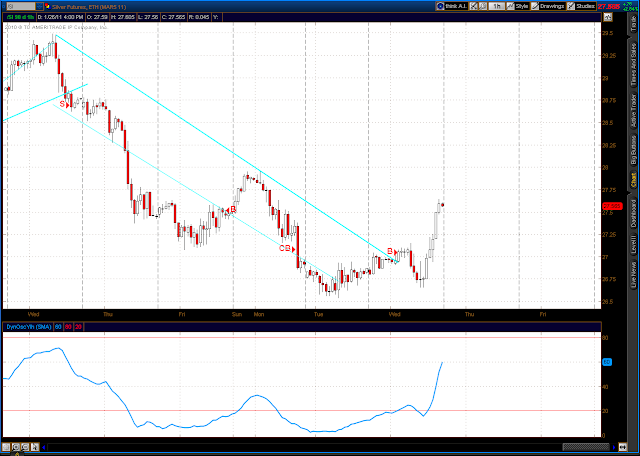Expand the symbol dropdown arrow
This screenshot has height=456, width=640.
tap(39, 6)
